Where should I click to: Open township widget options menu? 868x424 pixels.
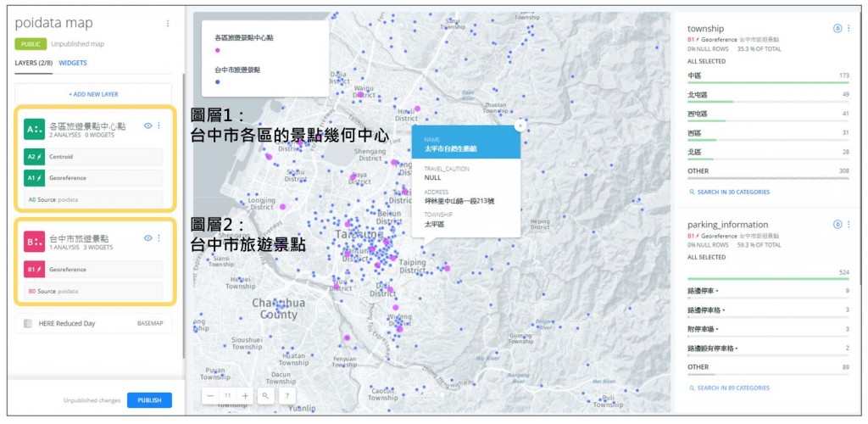point(848,28)
